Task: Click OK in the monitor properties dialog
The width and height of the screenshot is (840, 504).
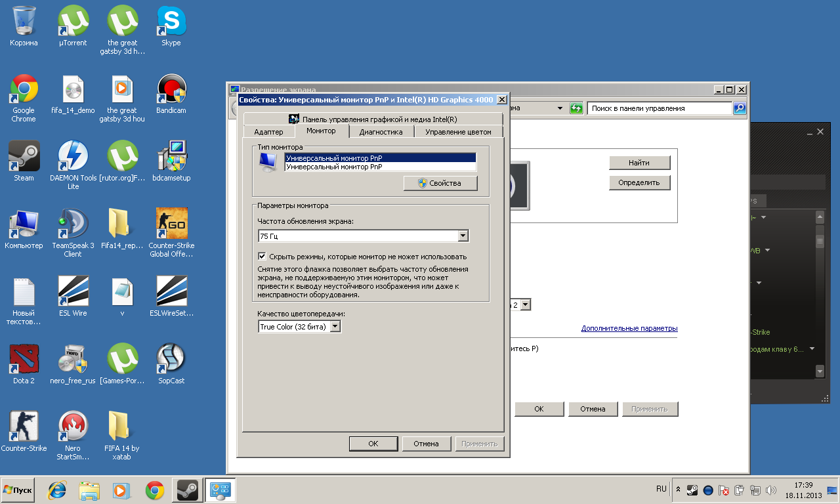Action: (x=373, y=444)
